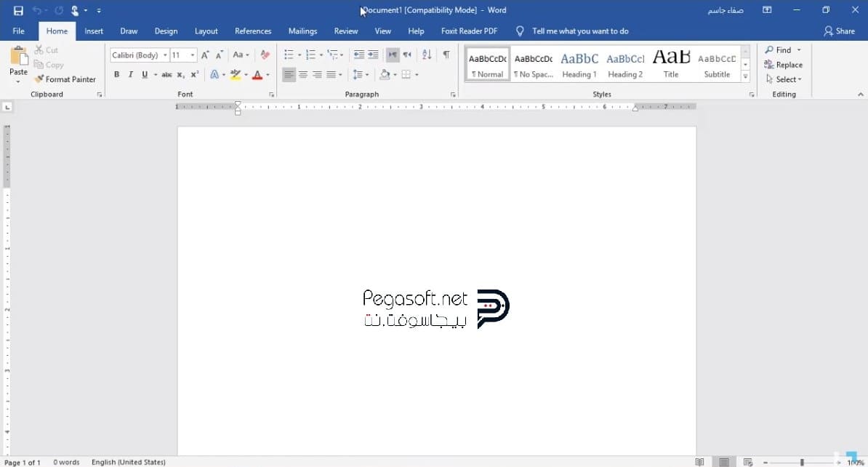Open the Find dropdown arrow
The width and height of the screenshot is (868, 467).
[x=799, y=50]
